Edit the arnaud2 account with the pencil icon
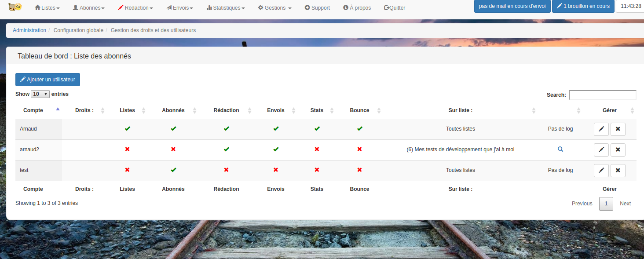This screenshot has height=259, width=644. 601,150
